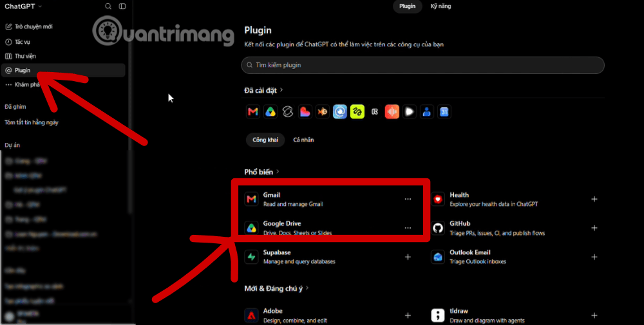Collapse sidebar with the panel toggle icon
Image resolution: width=644 pixels, height=325 pixels.
122,6
